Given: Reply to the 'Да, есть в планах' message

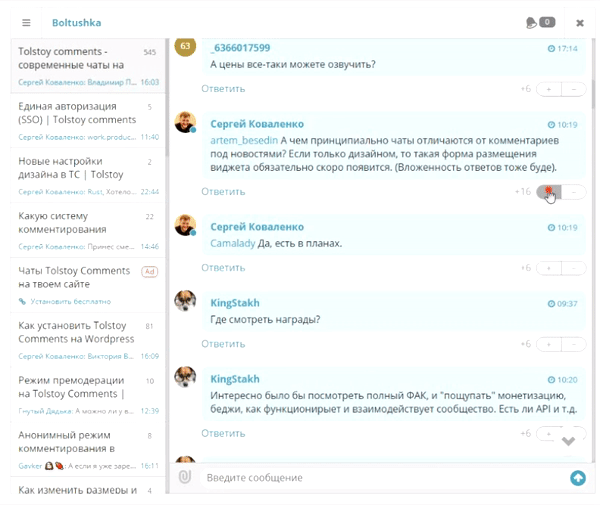Looking at the screenshot, I should 223,267.
